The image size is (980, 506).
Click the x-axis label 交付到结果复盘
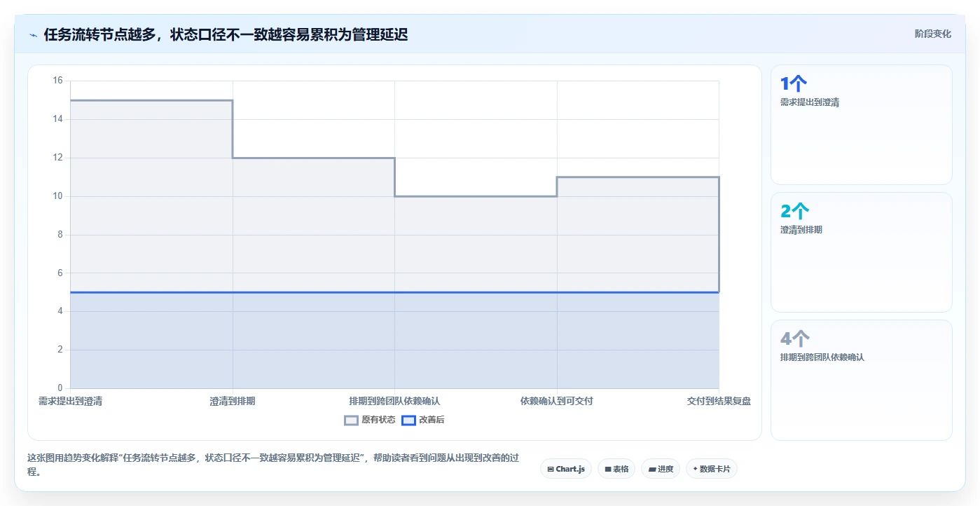(719, 402)
